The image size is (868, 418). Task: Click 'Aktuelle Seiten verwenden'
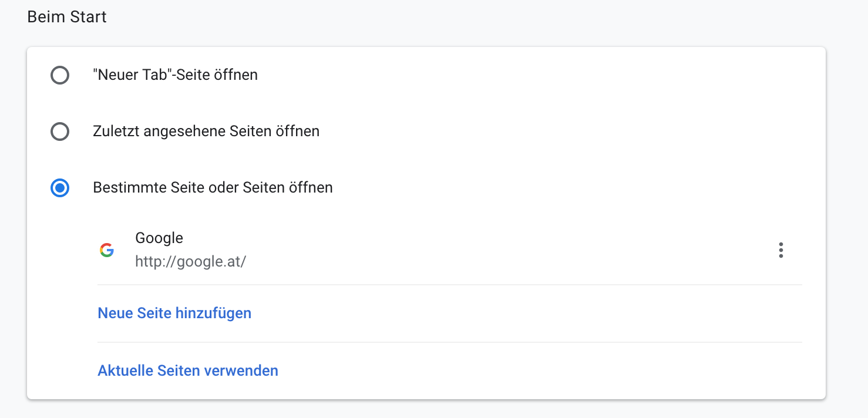[x=188, y=370]
